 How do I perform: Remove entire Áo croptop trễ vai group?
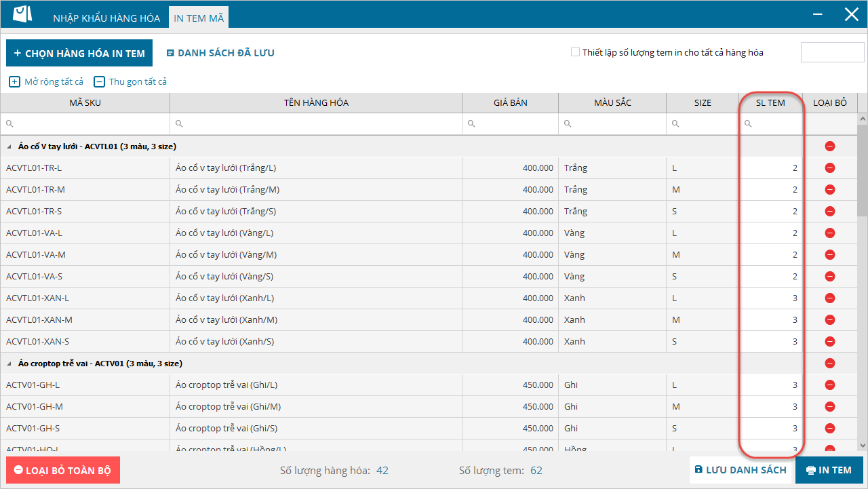click(x=830, y=364)
